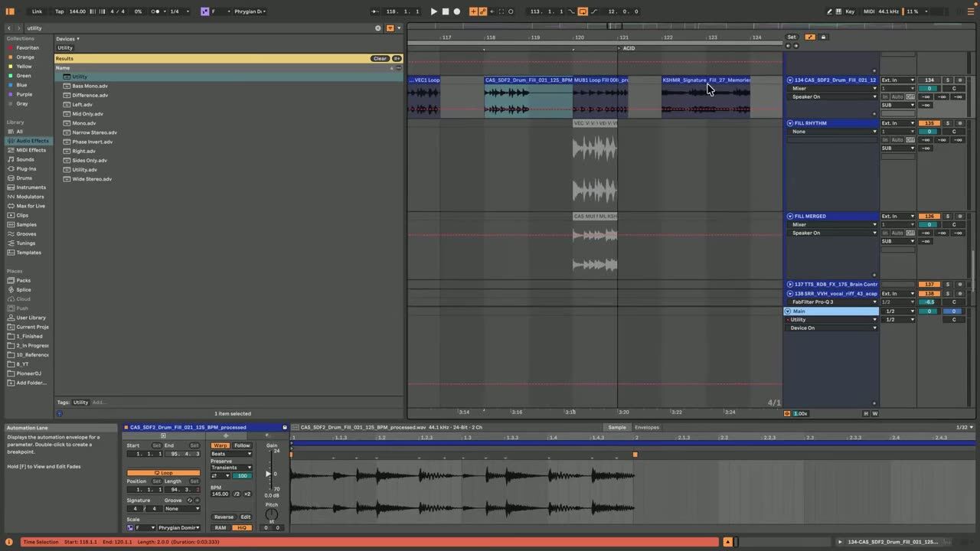Toggle clip Loop switch
The width and height of the screenshot is (980, 551).
(163, 473)
